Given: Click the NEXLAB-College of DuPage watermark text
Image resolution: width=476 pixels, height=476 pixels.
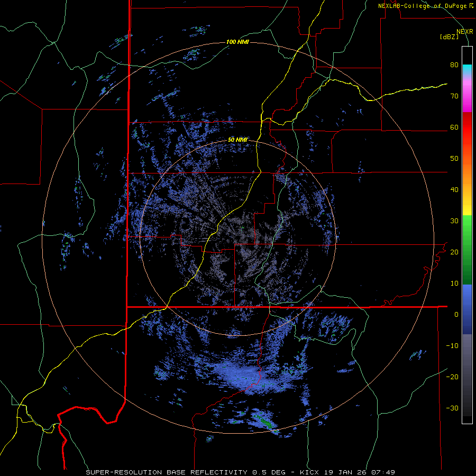Looking at the screenshot, I should [x=425, y=6].
